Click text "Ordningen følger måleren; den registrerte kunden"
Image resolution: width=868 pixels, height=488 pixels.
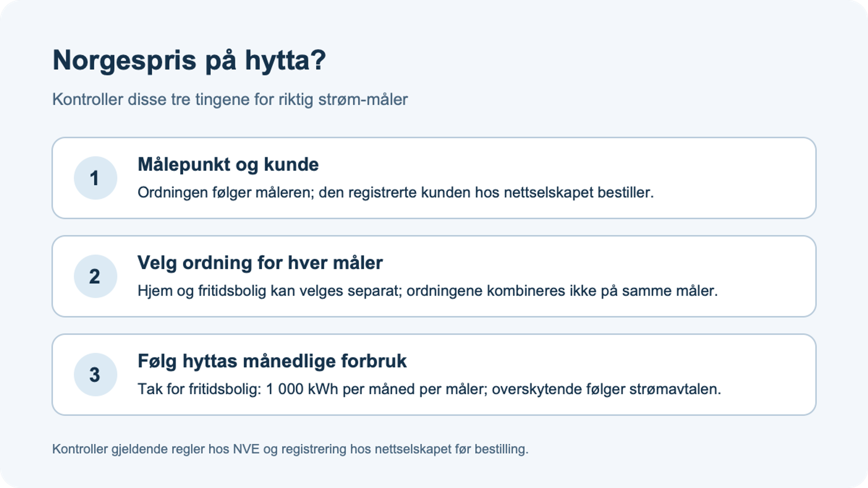click(x=304, y=193)
